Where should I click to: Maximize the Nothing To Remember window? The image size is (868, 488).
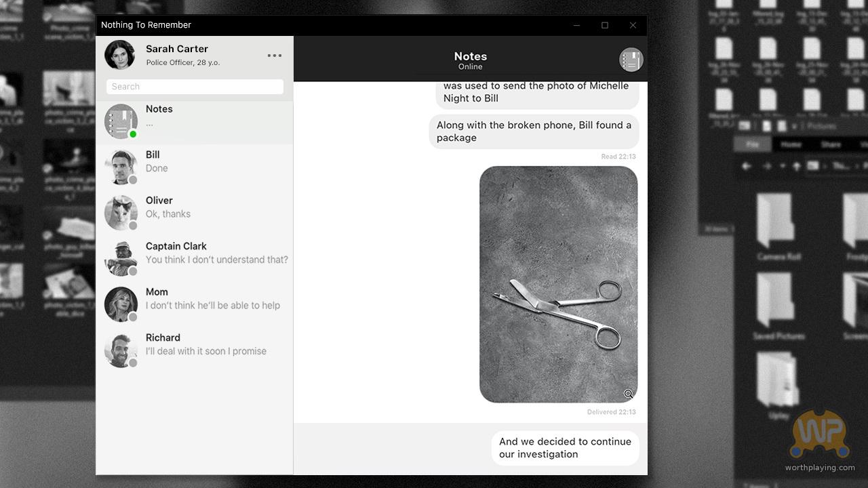(605, 25)
